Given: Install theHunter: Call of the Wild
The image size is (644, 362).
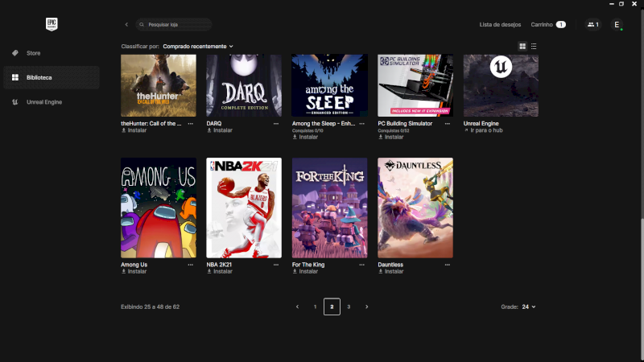Looking at the screenshot, I should (134, 130).
